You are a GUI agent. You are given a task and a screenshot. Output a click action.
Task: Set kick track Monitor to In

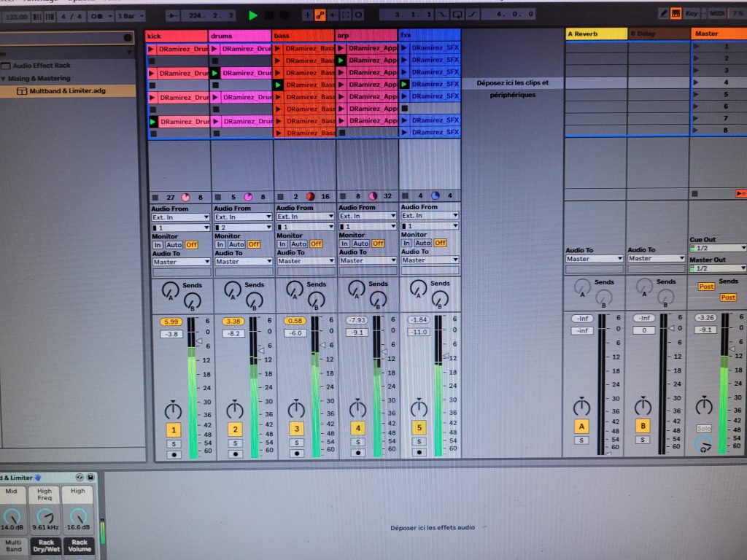pyautogui.click(x=158, y=245)
